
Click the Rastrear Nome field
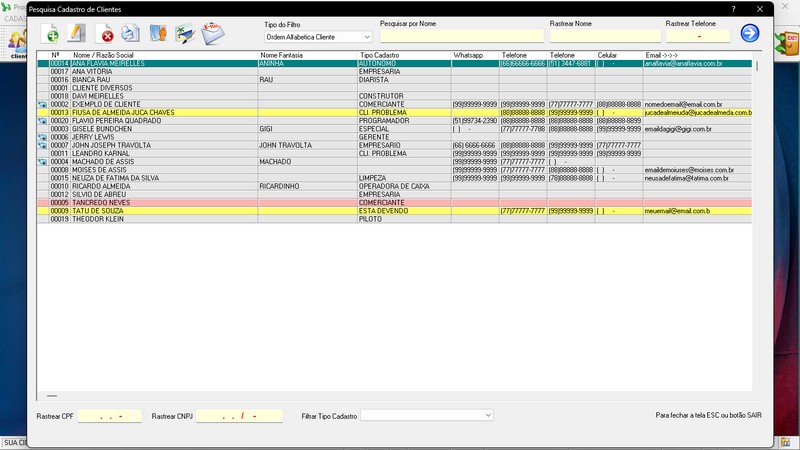coord(605,36)
